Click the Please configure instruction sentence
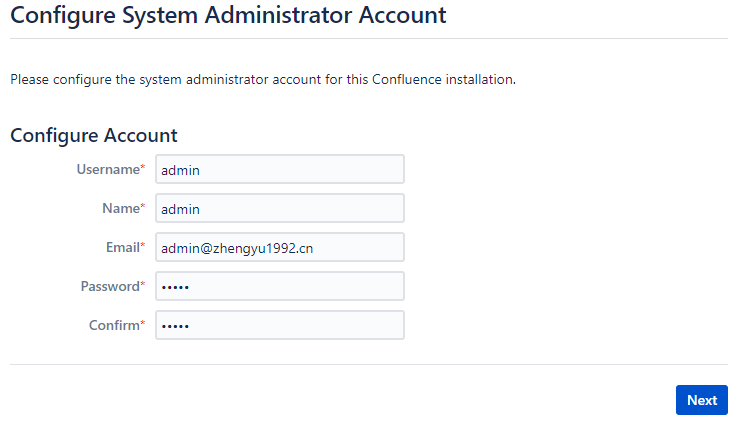Viewport: 742px width, 427px height. coord(263,80)
